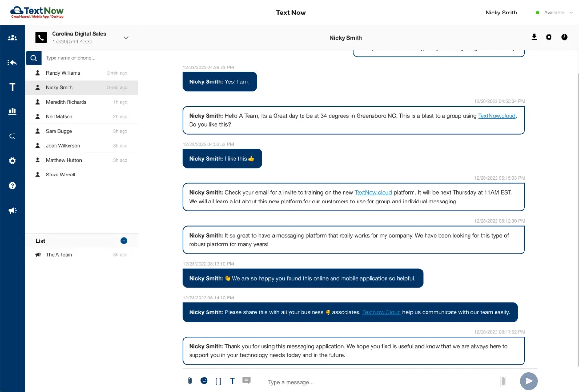Image resolution: width=579 pixels, height=392 pixels.
Task: Send the message with the arrow button
Action: coord(528,381)
